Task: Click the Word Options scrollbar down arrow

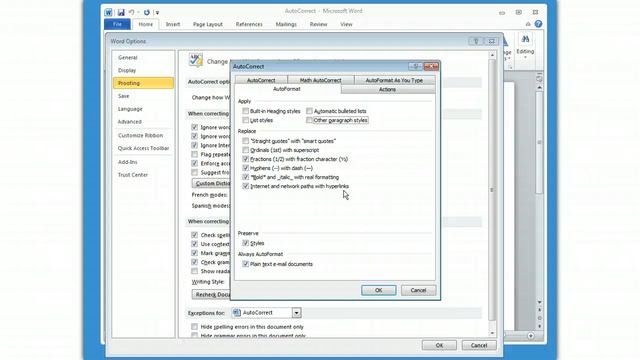Action: 492,333
